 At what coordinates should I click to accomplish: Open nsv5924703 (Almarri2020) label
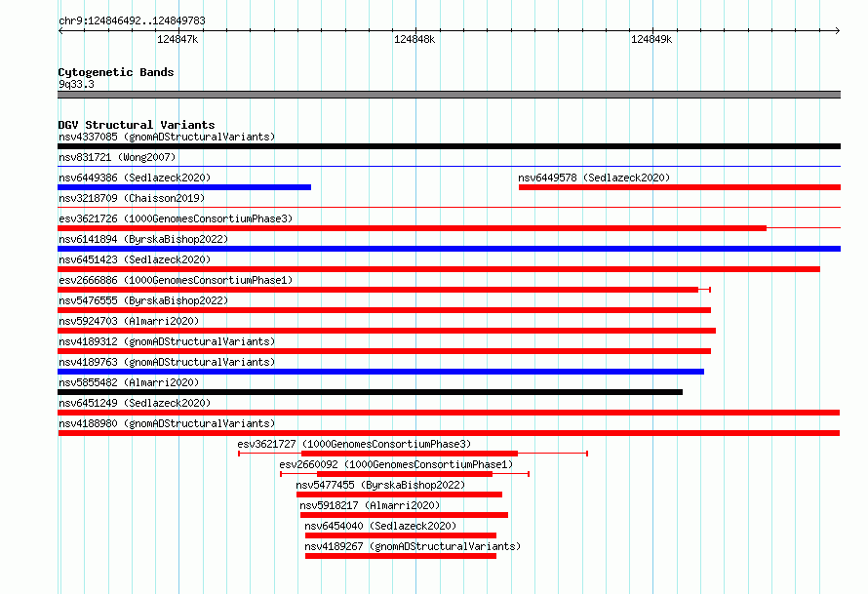(129, 321)
